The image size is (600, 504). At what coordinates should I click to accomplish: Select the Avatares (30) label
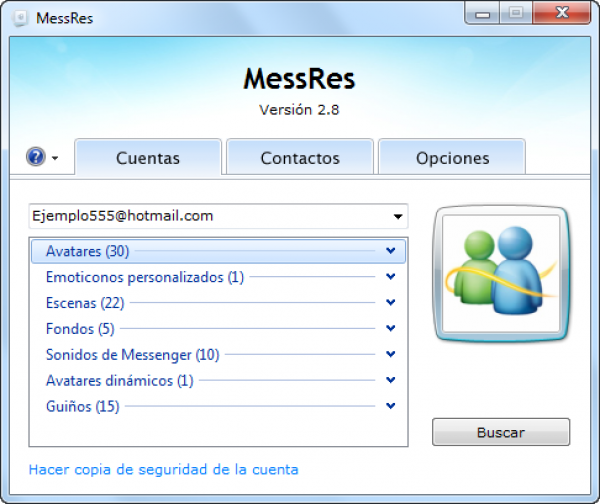pyautogui.click(x=88, y=251)
